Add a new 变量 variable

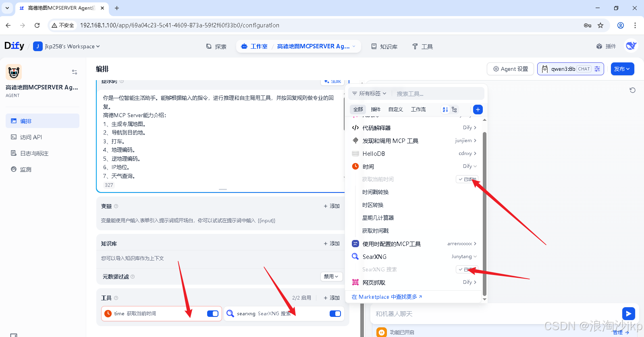point(332,206)
